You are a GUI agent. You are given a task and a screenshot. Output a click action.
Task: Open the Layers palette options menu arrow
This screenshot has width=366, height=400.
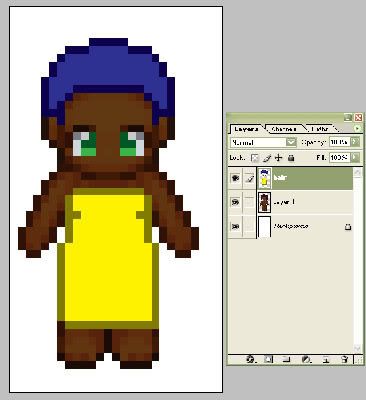(x=357, y=128)
